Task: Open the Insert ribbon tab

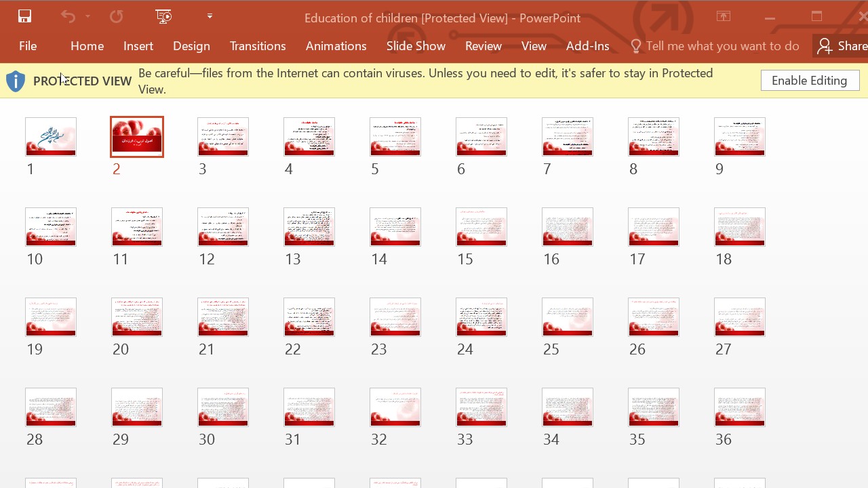Action: (x=138, y=46)
